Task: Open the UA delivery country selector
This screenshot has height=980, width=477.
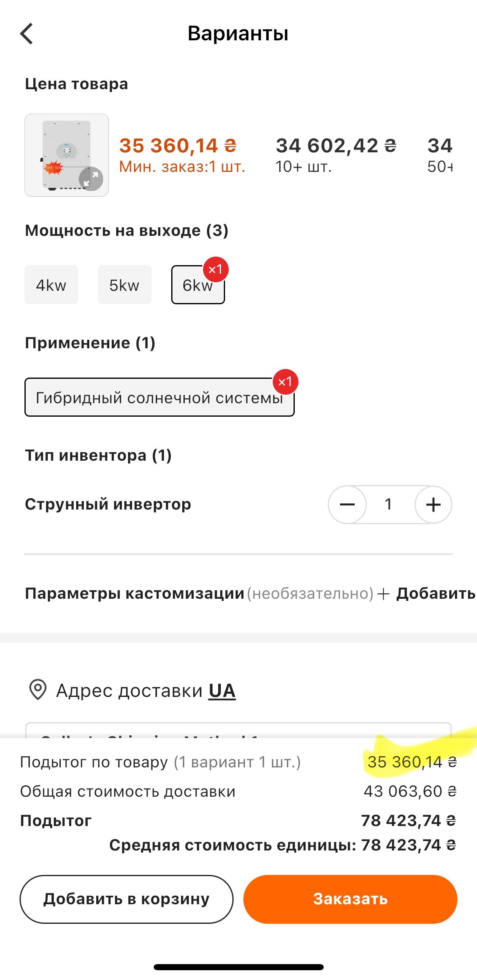Action: pos(222,690)
